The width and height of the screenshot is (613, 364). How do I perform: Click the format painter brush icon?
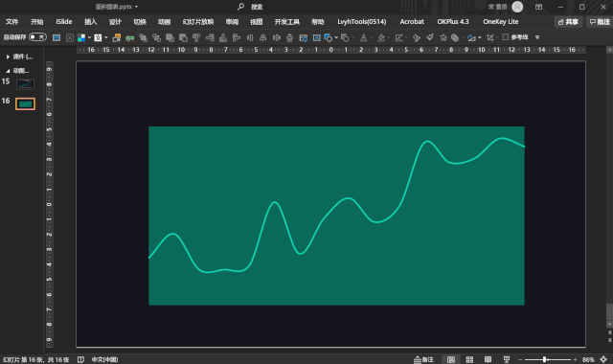click(x=430, y=37)
